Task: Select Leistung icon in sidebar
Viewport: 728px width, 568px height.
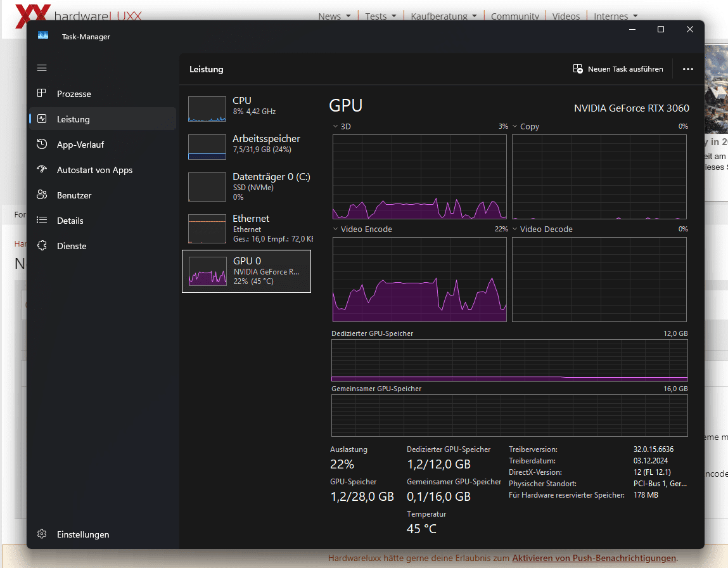Action: (x=42, y=119)
